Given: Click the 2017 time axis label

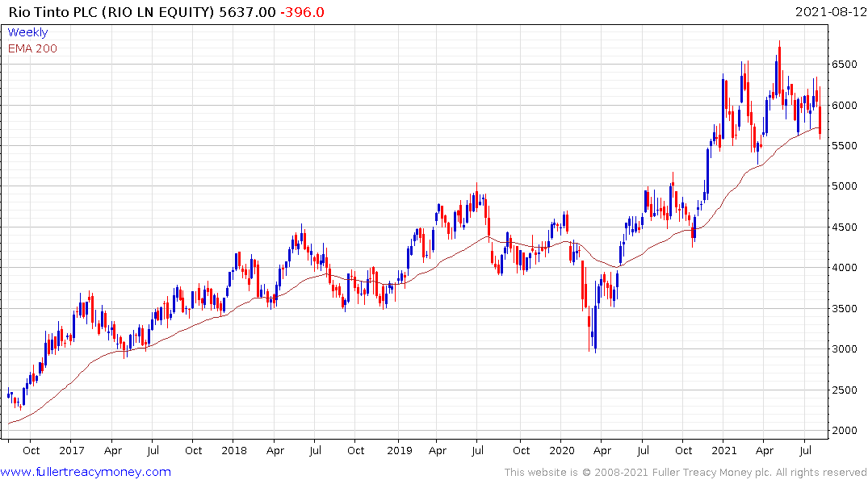Looking at the screenshot, I should tap(71, 451).
